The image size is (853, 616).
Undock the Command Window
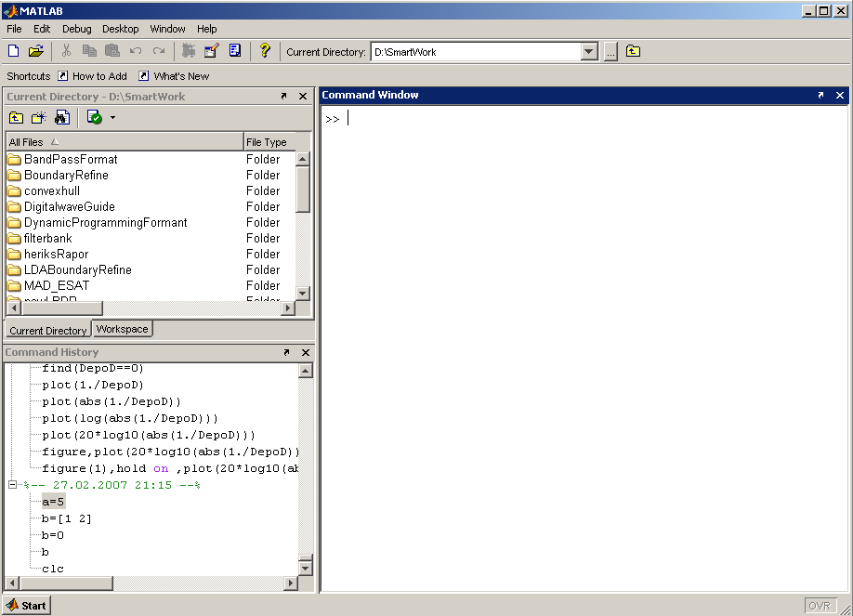pos(820,95)
